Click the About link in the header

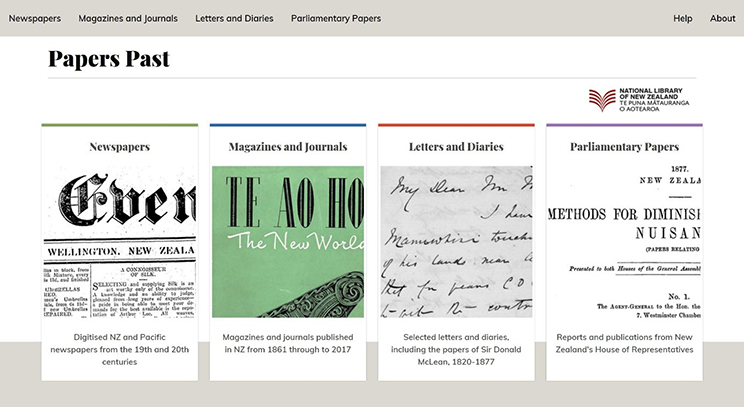pos(723,18)
